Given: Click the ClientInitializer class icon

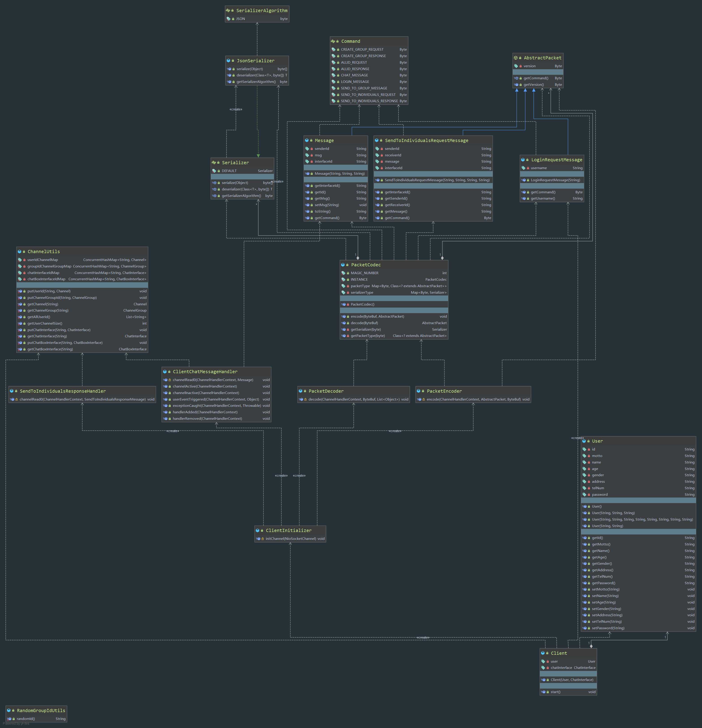Looking at the screenshot, I should click(257, 530).
